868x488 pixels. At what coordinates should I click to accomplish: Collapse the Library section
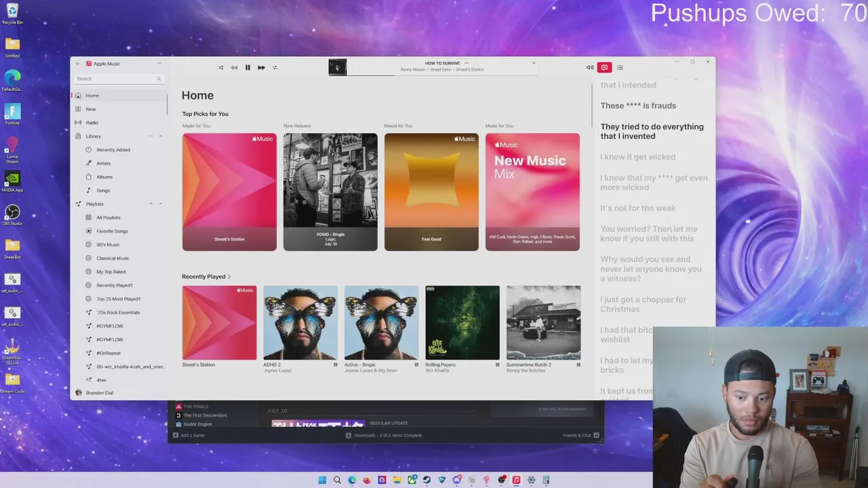click(x=161, y=136)
